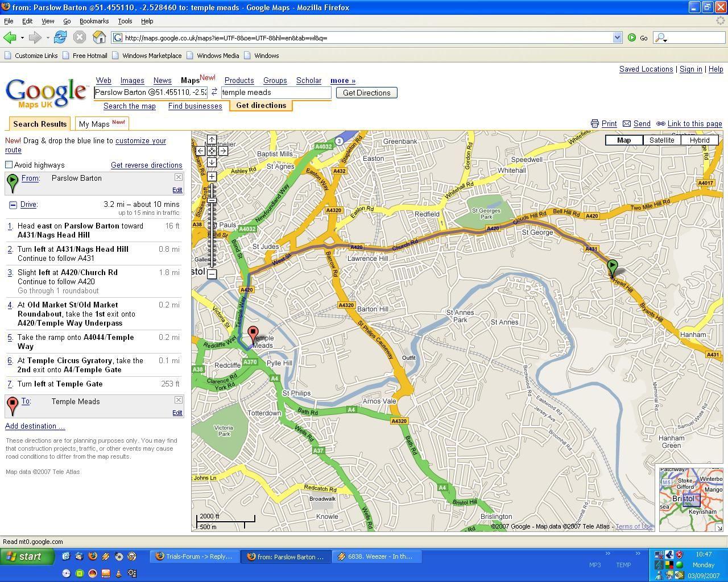This screenshot has height=582, width=728.
Task: Switch map view to Hybrid
Action: [x=700, y=140]
